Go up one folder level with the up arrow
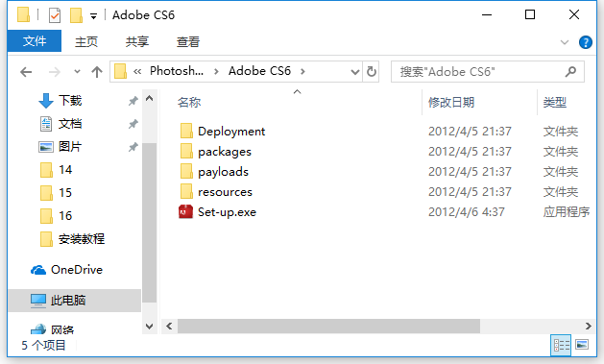604x364 pixels. tap(97, 72)
